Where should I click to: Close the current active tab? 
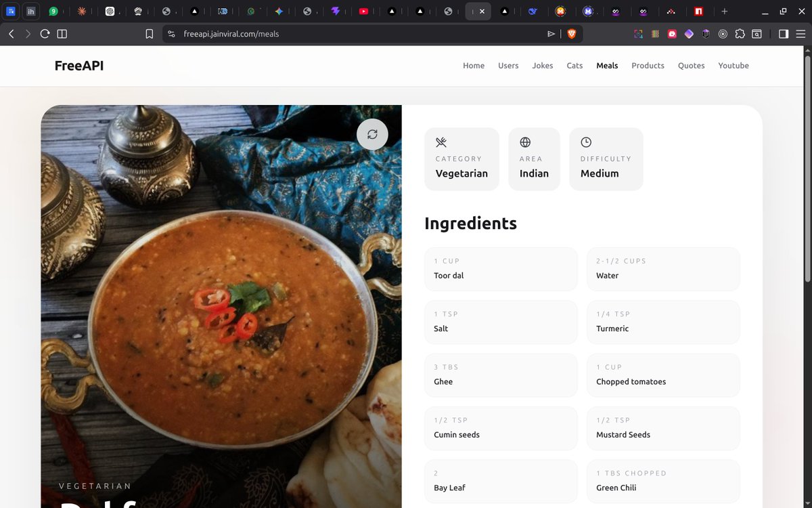(482, 12)
